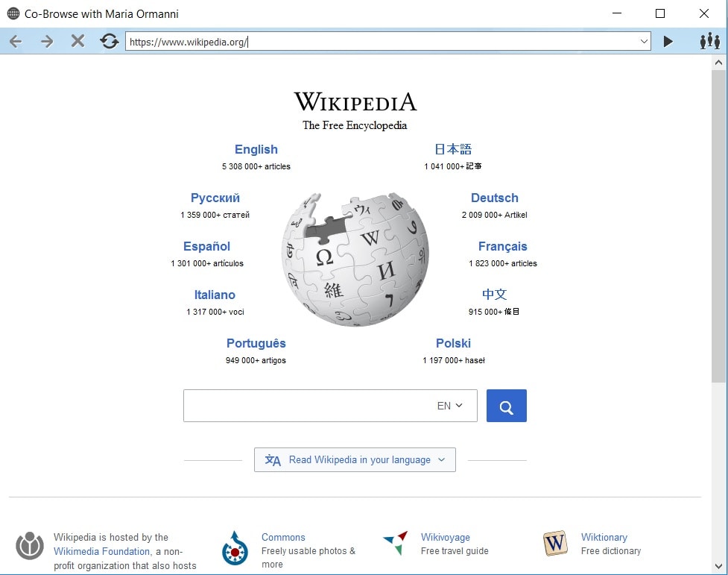Click the globe icon in title bar

point(13,13)
